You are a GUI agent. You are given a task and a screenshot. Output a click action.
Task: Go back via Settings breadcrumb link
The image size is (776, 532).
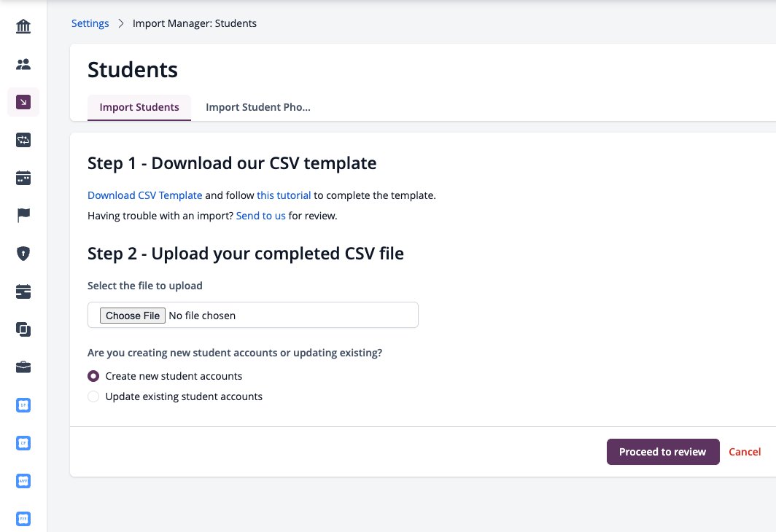pos(90,23)
